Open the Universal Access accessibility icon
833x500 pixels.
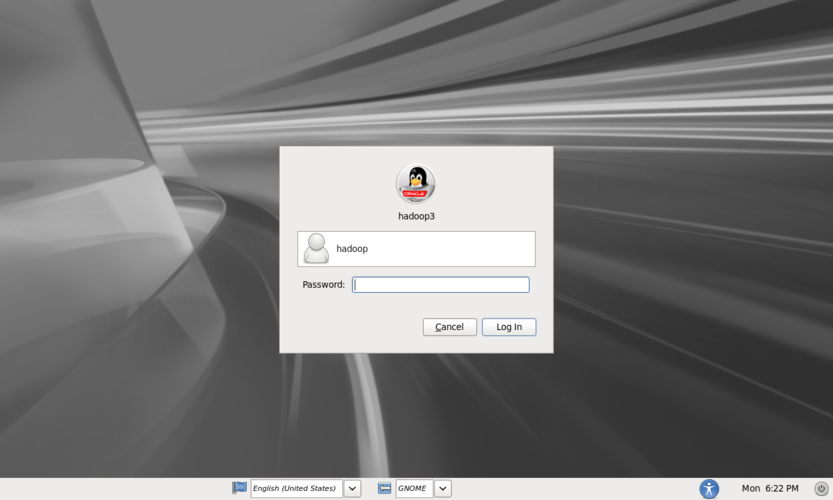tap(709, 488)
